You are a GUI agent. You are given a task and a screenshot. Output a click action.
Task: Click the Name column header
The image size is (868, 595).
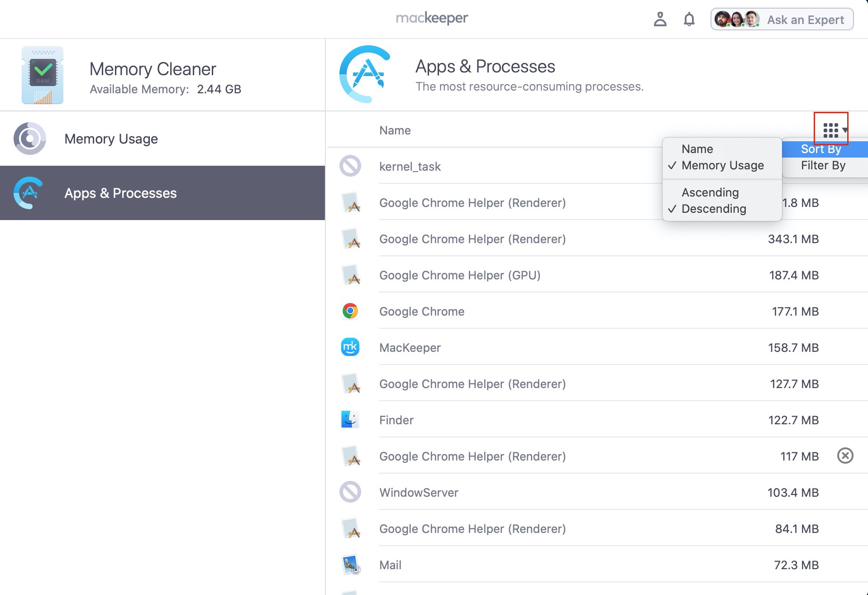click(x=395, y=130)
